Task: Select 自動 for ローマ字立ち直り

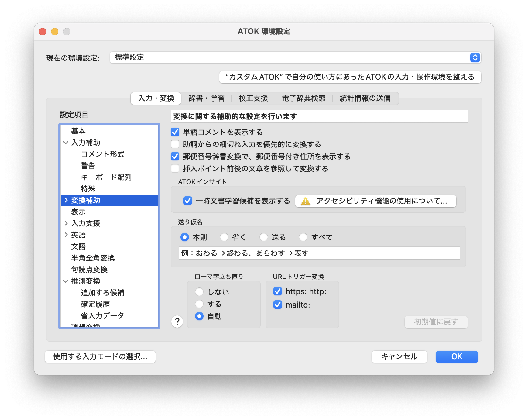Action: coord(199,316)
